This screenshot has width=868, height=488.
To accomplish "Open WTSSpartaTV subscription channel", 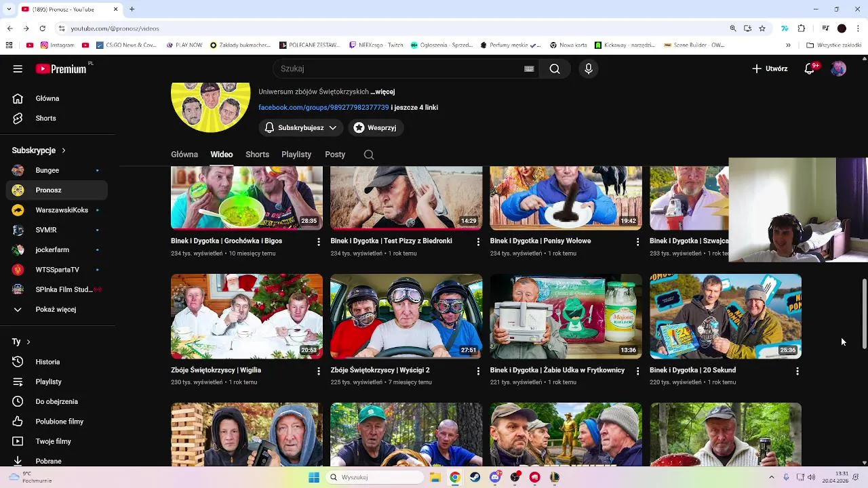I will tap(57, 270).
